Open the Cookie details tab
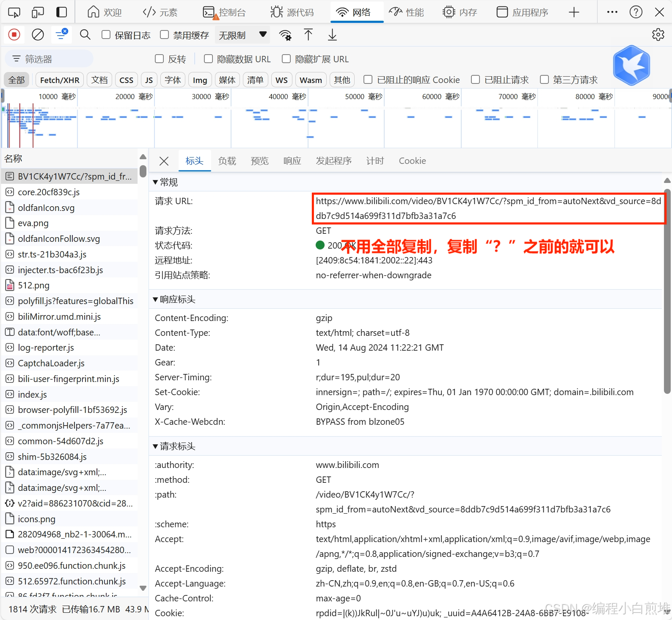Screen dimensions: 672x620 click(413, 161)
